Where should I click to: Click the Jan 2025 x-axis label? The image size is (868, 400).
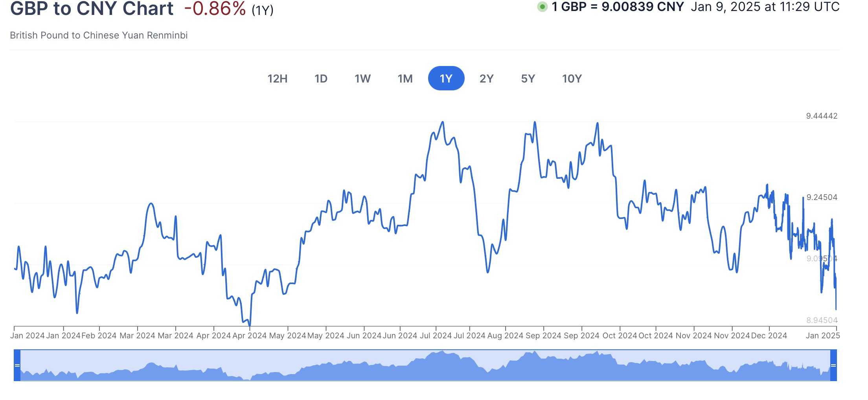click(x=822, y=336)
